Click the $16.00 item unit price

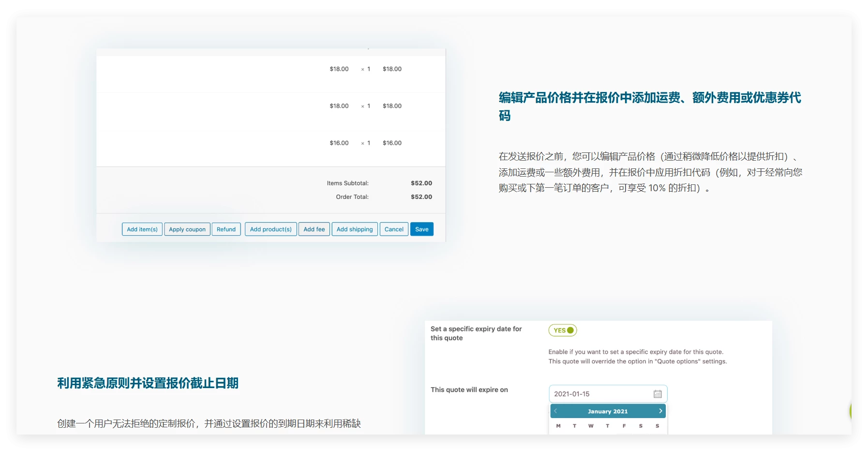tap(339, 143)
